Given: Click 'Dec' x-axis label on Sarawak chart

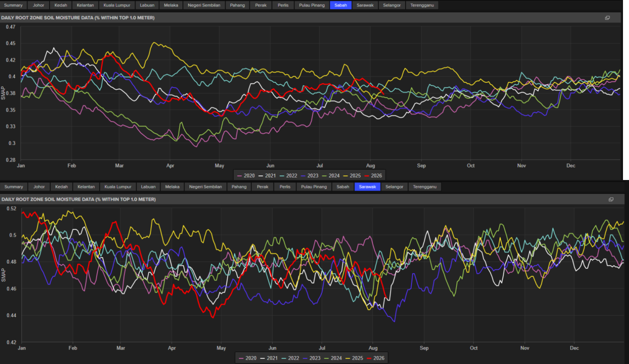Looking at the screenshot, I should pyautogui.click(x=574, y=347).
